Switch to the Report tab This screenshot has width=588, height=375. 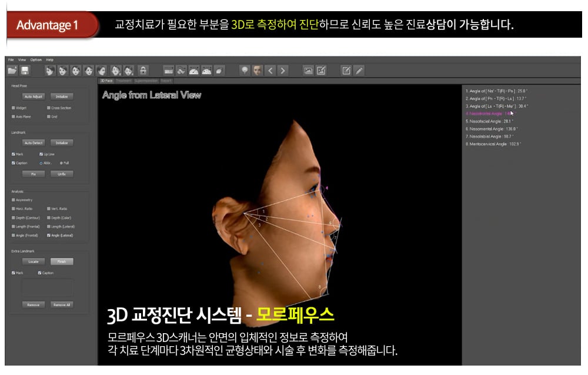[x=166, y=81]
